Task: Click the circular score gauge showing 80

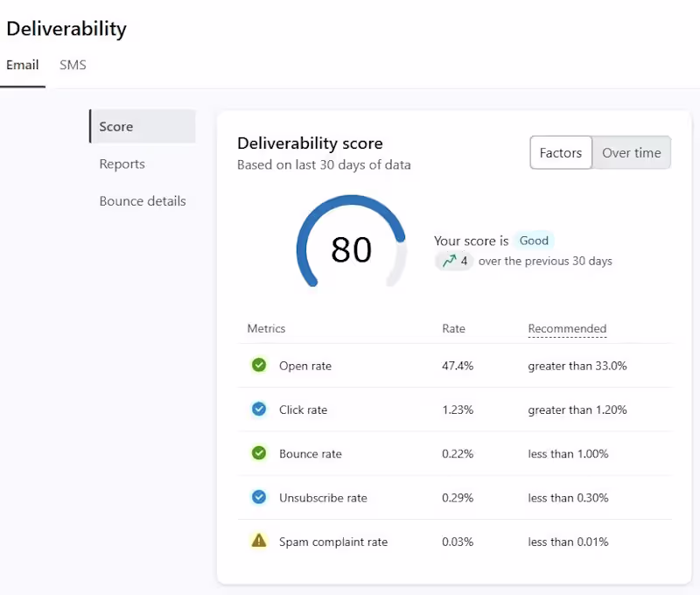Action: pos(352,249)
